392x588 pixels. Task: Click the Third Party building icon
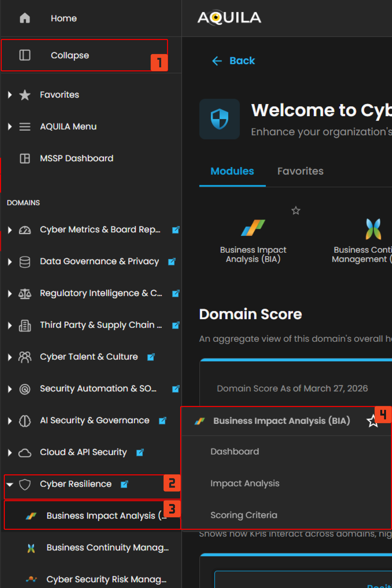[x=25, y=326]
